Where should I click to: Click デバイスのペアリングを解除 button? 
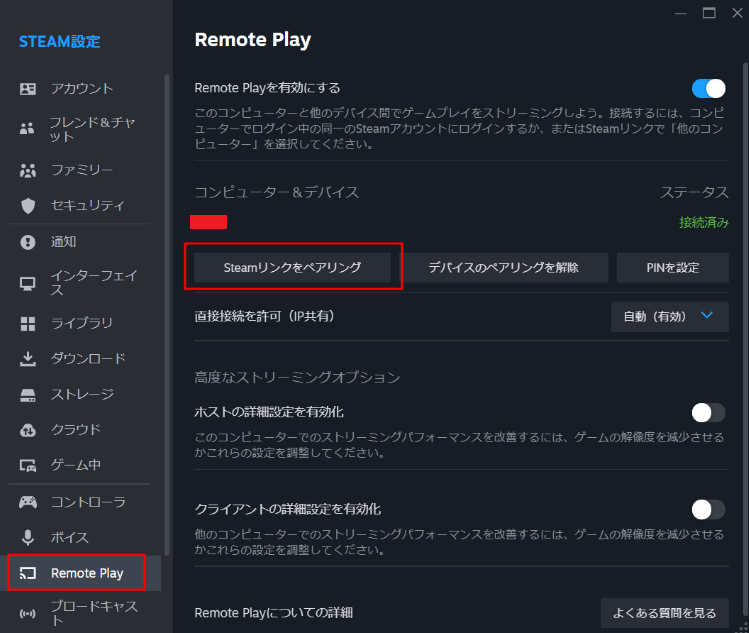click(503, 268)
